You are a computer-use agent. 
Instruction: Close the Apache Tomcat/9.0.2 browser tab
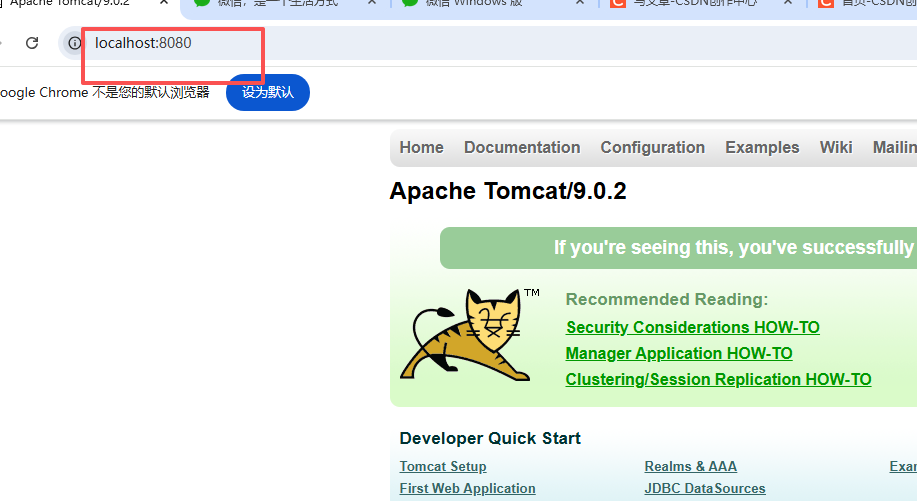click(x=164, y=2)
